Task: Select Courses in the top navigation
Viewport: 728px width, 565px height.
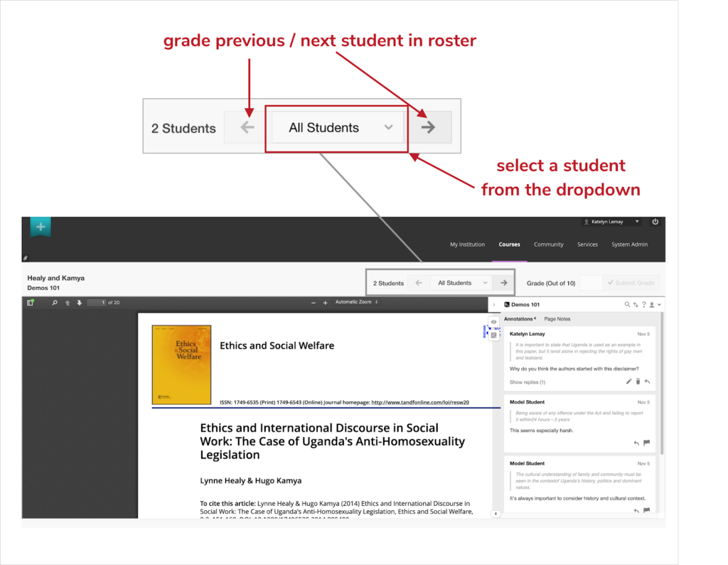Action: [x=509, y=244]
